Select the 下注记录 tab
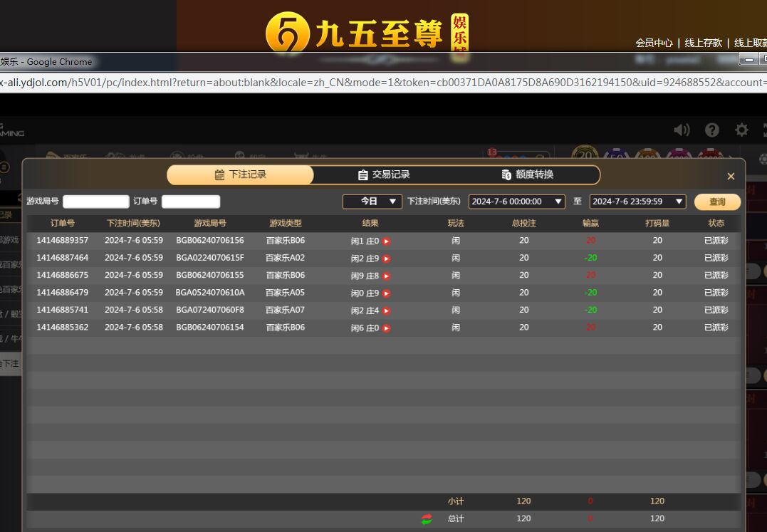This screenshot has height=532, width=767. (x=240, y=174)
